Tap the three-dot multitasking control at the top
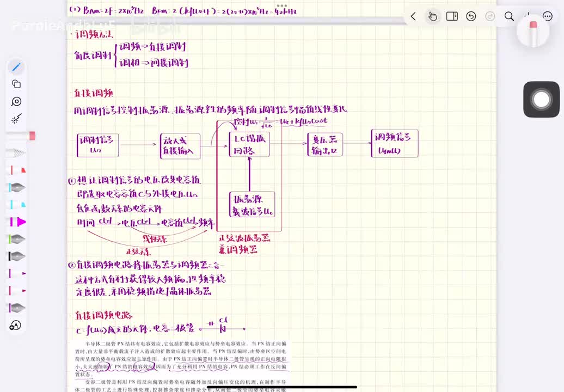The width and height of the screenshot is (564, 392). pos(282,6)
